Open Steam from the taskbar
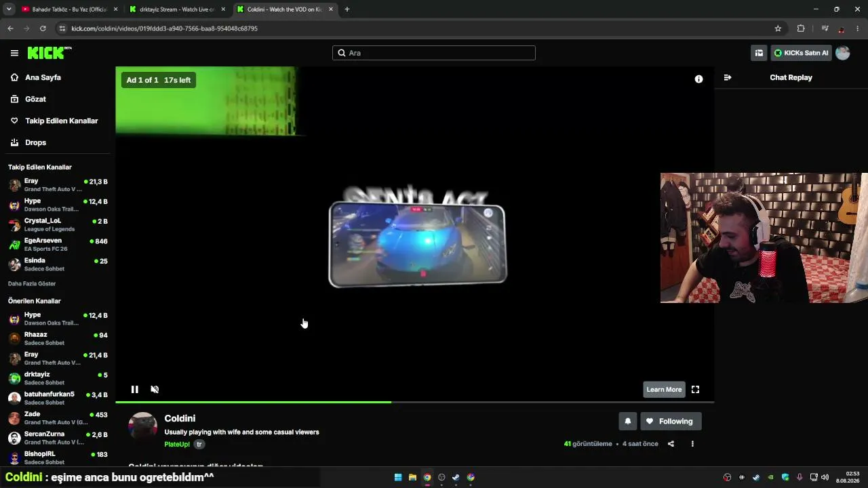The width and height of the screenshot is (868, 488). (x=456, y=477)
